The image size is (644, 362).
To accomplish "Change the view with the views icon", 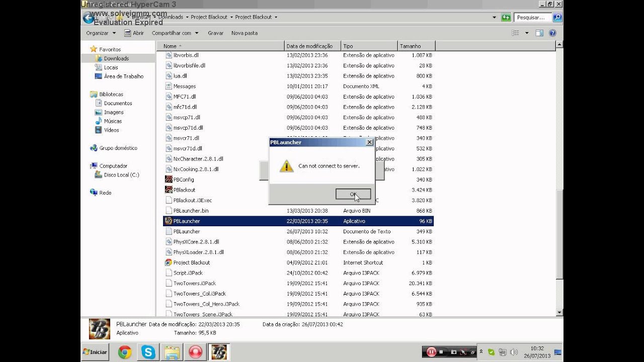I will (515, 33).
